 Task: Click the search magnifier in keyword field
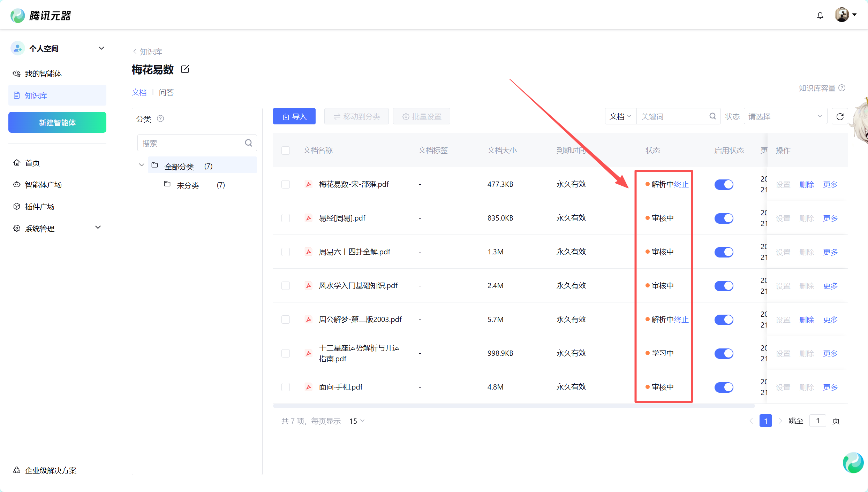(712, 116)
